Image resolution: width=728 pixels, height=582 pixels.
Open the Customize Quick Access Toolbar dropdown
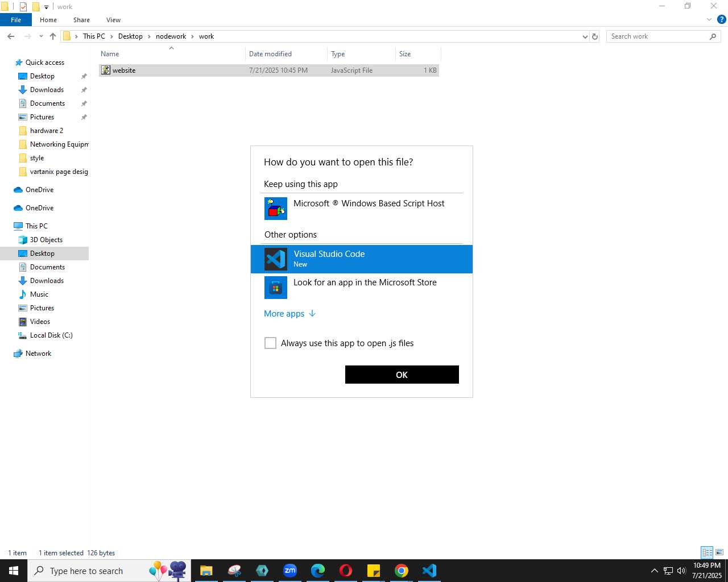pos(47,7)
